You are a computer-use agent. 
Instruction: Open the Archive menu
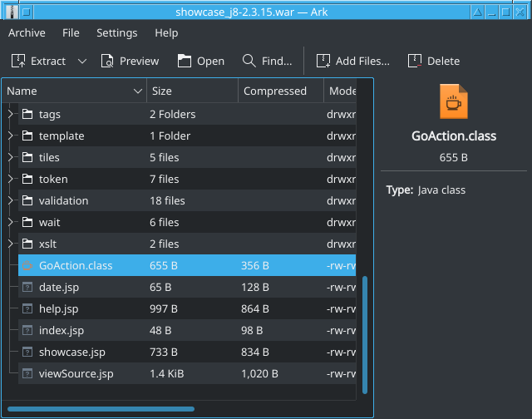point(27,33)
